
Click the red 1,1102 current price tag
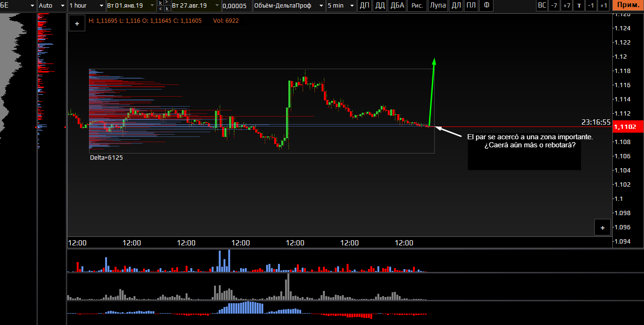pyautogui.click(x=627, y=127)
